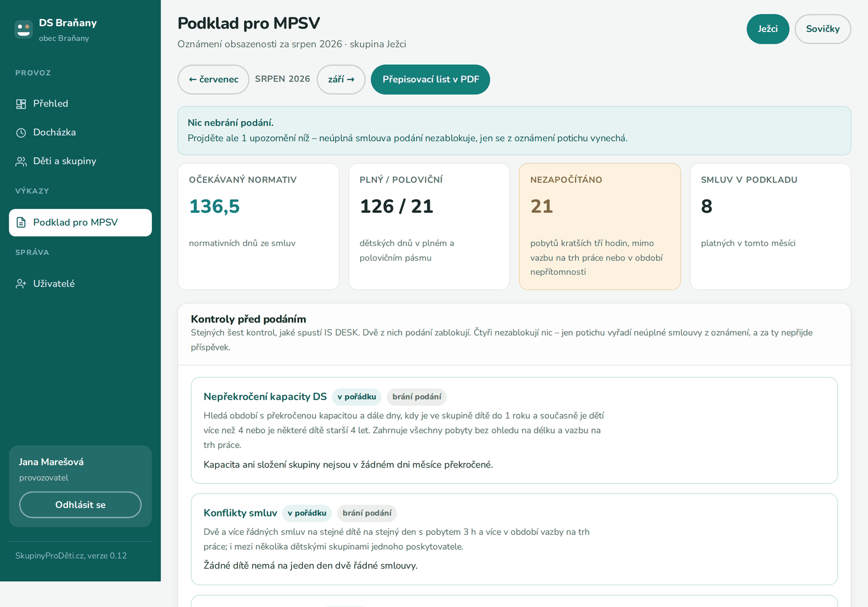
Task: Click the Podklad pro MPSV document icon
Action: (21, 223)
